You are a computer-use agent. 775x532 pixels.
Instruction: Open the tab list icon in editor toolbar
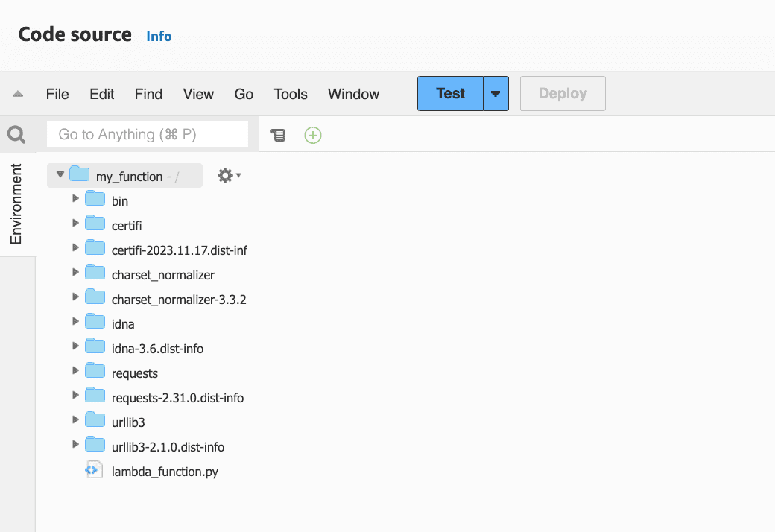click(x=278, y=135)
